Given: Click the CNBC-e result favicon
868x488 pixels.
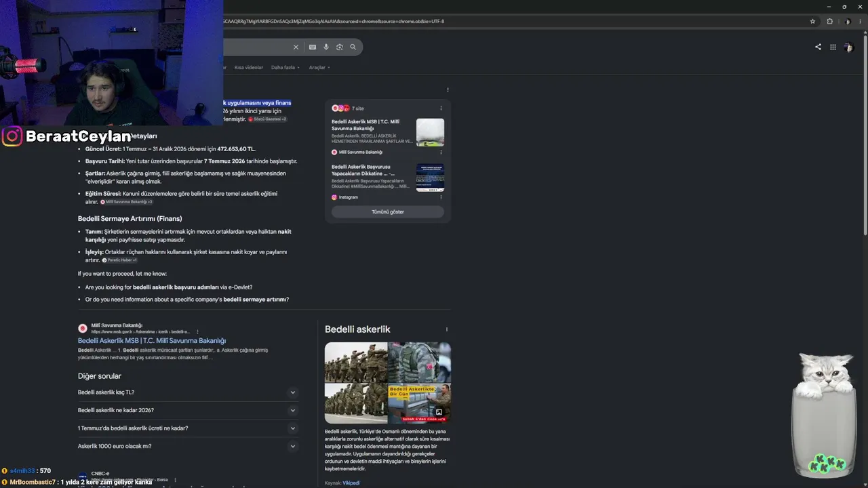Looking at the screenshot, I should [83, 476].
